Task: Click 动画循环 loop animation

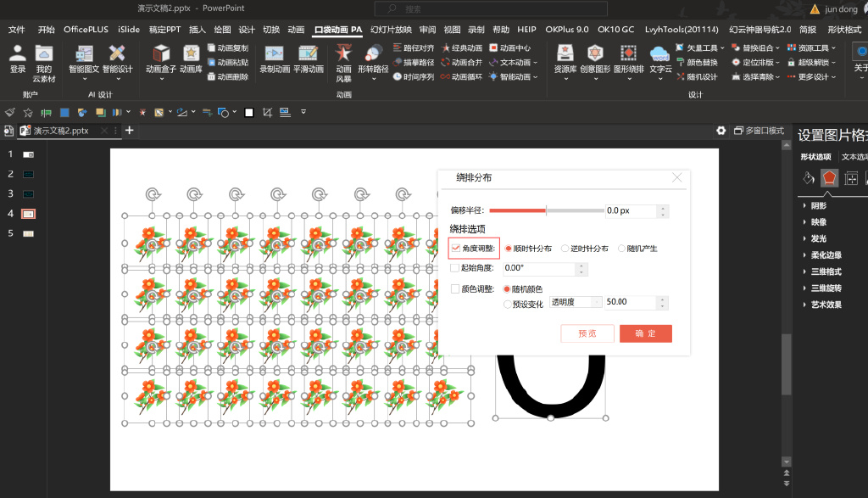Action: [462, 77]
